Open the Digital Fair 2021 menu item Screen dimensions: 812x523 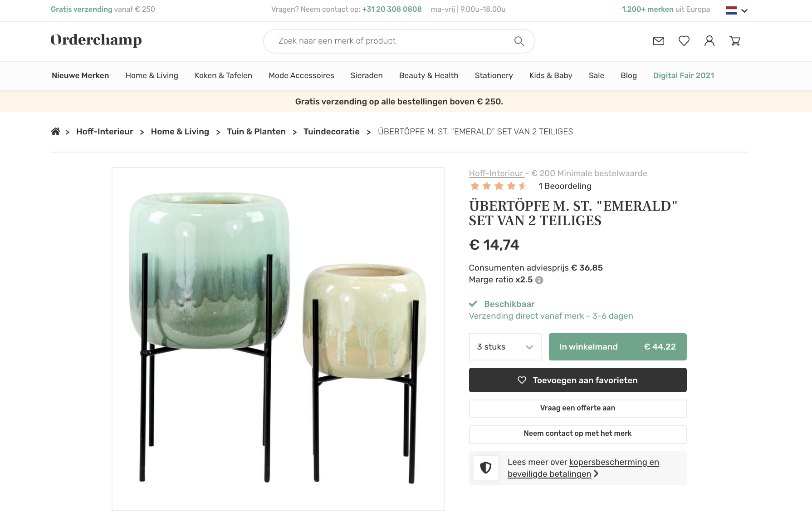[683, 76]
